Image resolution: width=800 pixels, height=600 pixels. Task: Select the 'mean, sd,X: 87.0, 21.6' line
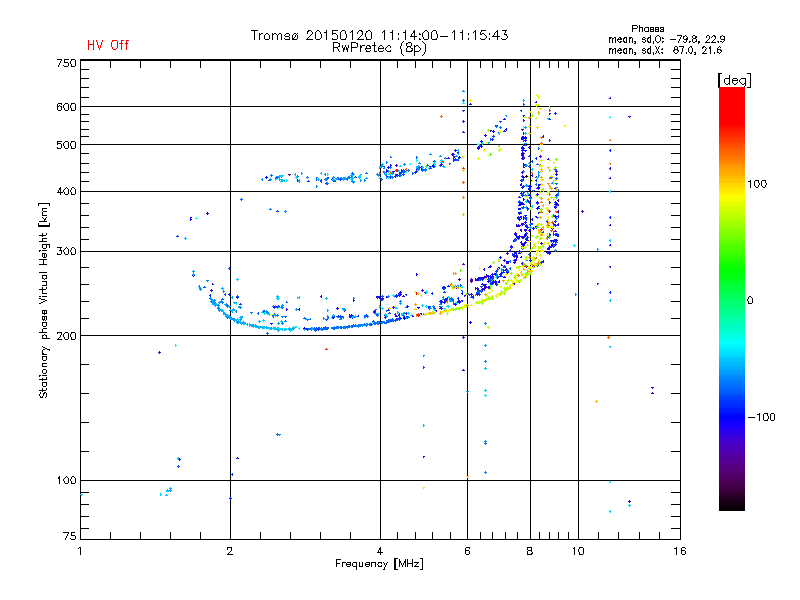click(x=665, y=50)
